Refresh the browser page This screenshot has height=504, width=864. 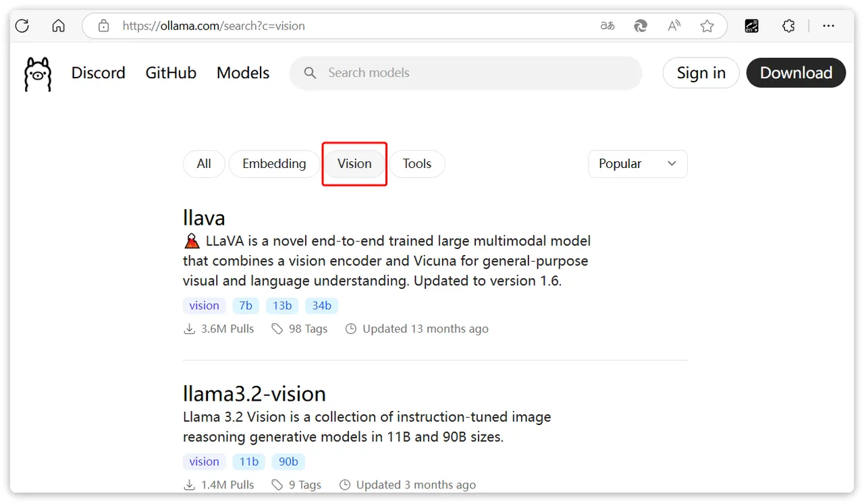(x=22, y=26)
